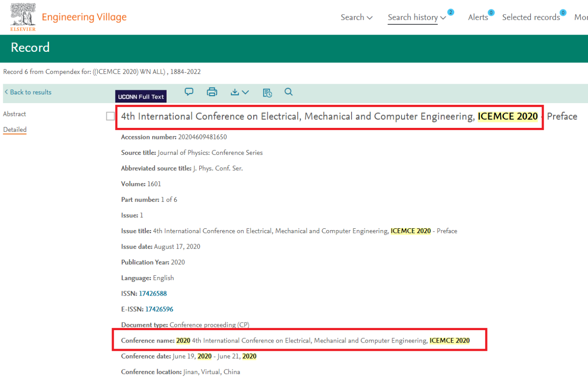Click the Record 6 from Compendex query text
Image resolution: width=588 pixels, height=381 pixels.
tap(102, 72)
